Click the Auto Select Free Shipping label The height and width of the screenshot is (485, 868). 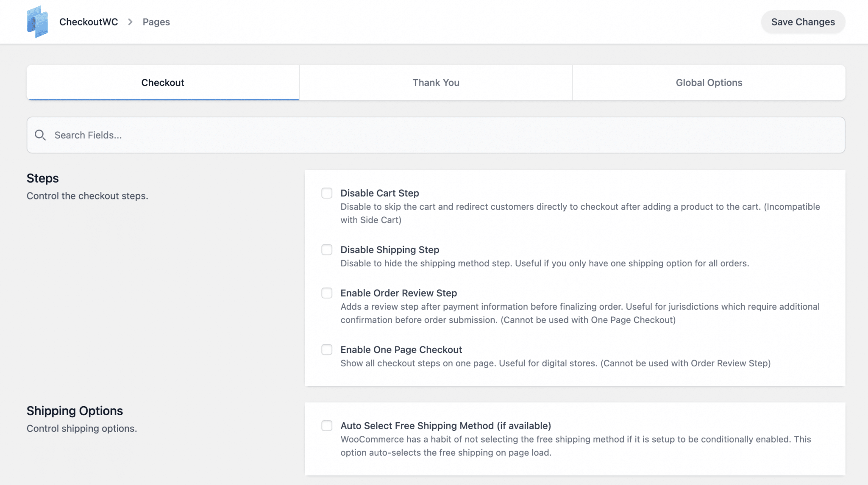(445, 426)
